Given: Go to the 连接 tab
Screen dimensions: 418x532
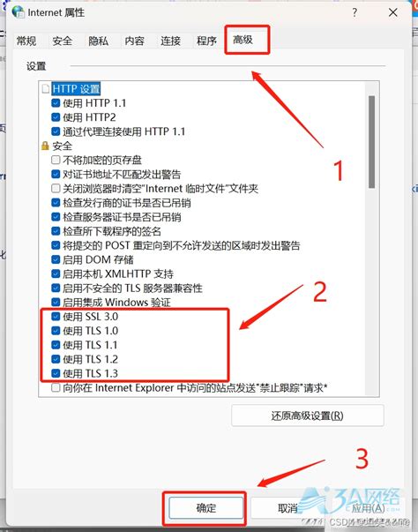Looking at the screenshot, I should coord(170,41).
